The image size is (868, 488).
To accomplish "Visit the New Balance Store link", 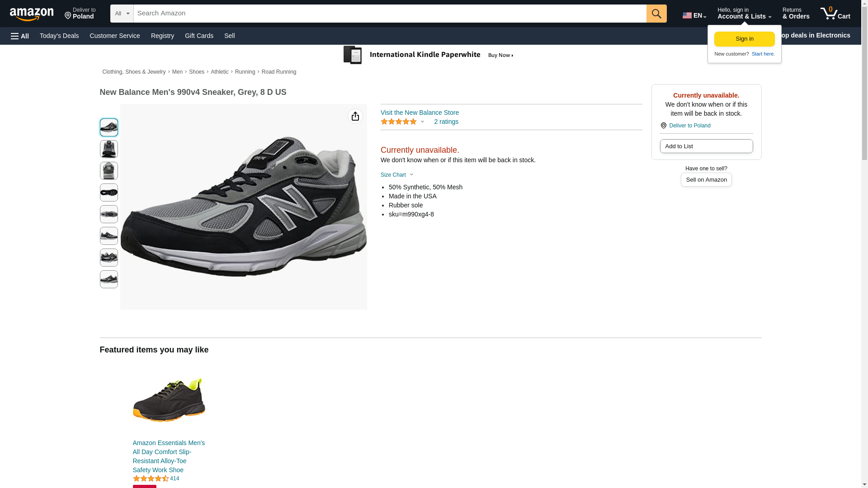I will [419, 113].
